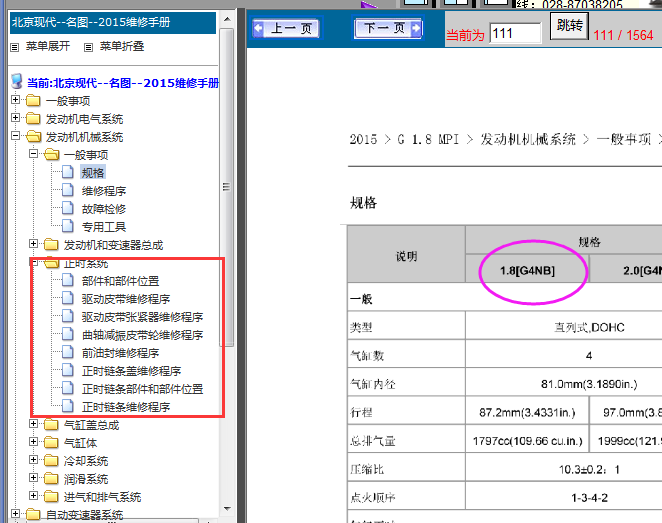The width and height of the screenshot is (662, 523).
Task: Click page icon next to 故障检修
Action: [x=68, y=208]
